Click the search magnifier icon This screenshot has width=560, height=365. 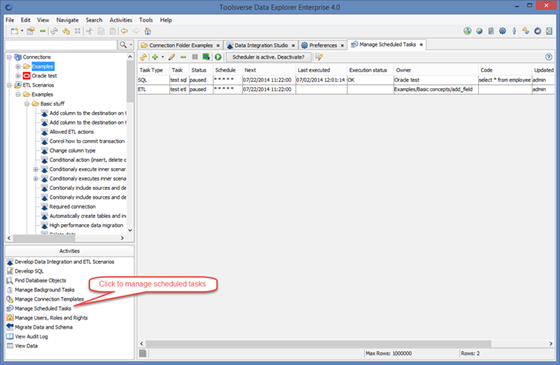123,45
